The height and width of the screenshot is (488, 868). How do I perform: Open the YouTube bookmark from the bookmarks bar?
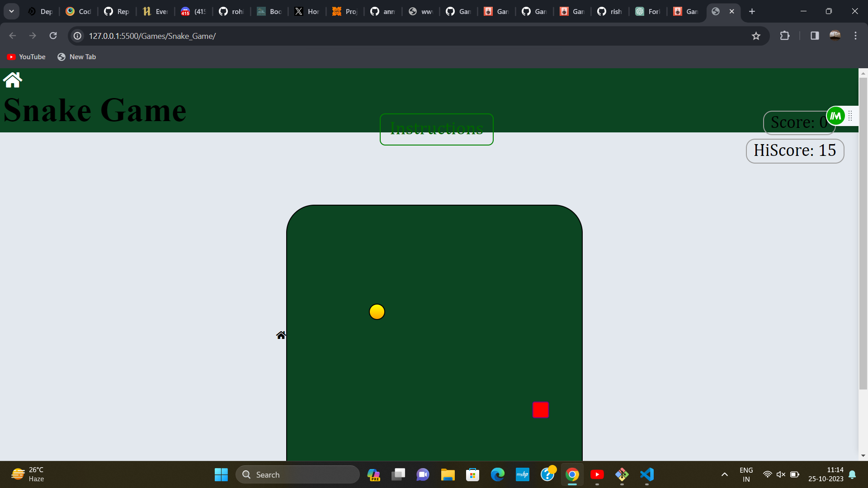[26, 56]
